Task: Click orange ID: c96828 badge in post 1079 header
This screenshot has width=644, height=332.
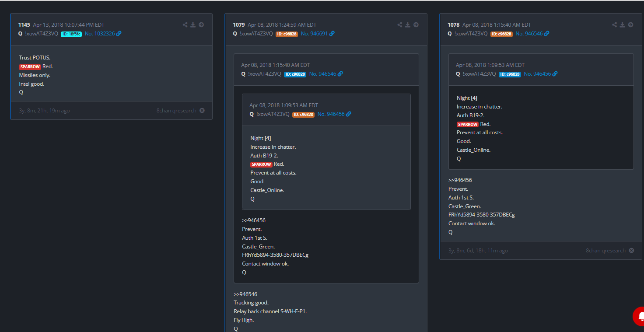Action: tap(287, 34)
